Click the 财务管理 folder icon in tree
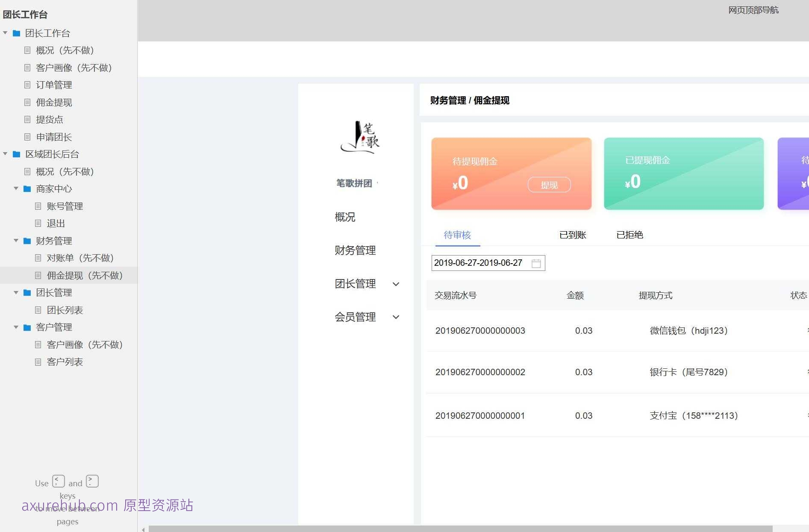This screenshot has height=532, width=809. (x=27, y=241)
